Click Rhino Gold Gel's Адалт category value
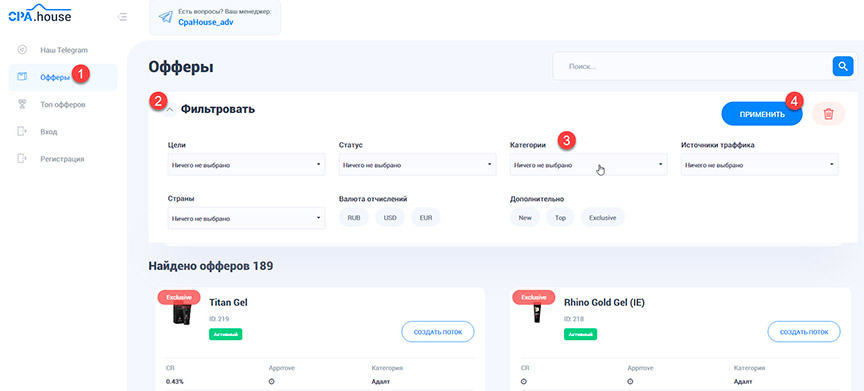This screenshot has width=864, height=391. (x=743, y=381)
